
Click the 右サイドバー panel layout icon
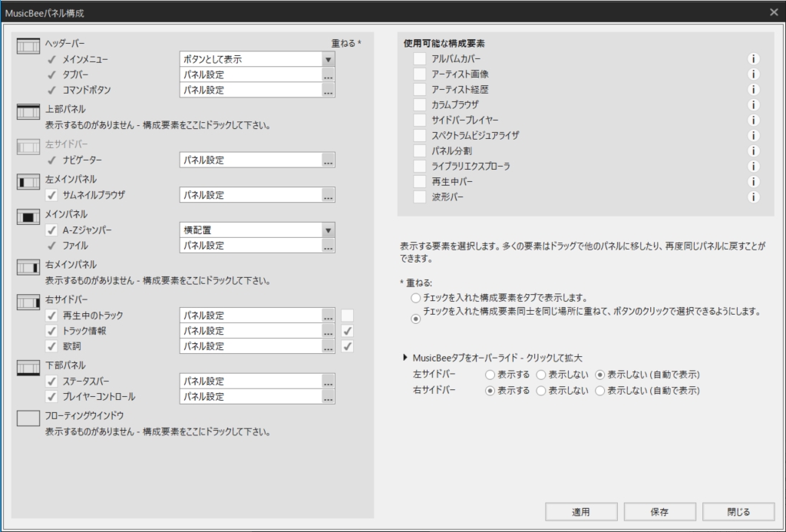[x=29, y=301]
